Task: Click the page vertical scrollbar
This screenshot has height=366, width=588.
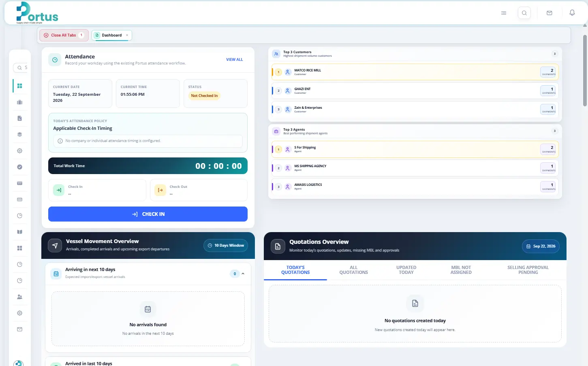Action: click(585, 71)
